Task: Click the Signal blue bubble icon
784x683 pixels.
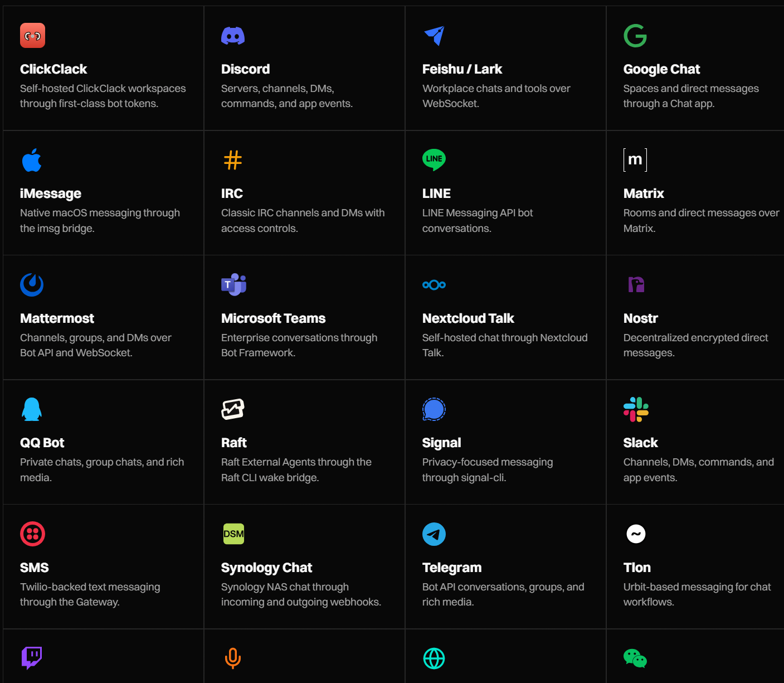Action: (x=434, y=409)
